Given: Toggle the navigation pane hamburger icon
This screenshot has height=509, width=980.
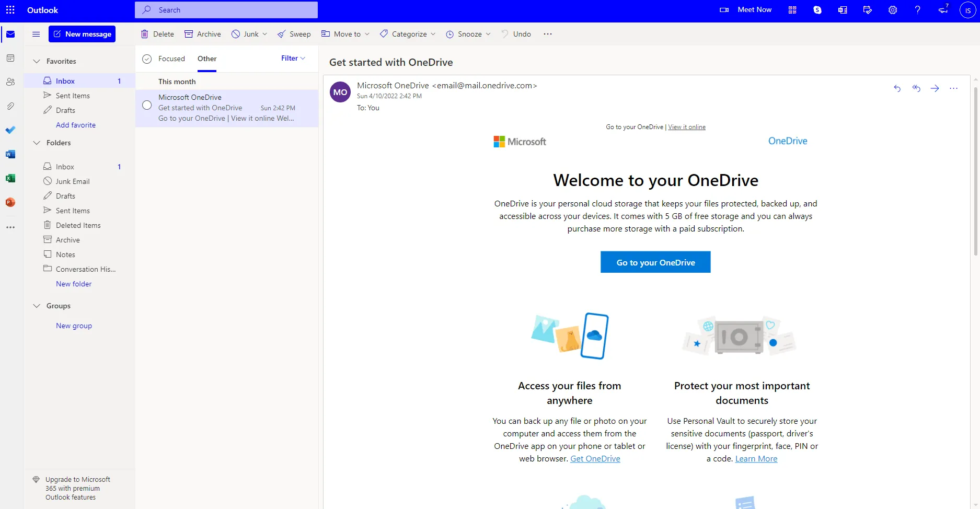Looking at the screenshot, I should pos(36,34).
